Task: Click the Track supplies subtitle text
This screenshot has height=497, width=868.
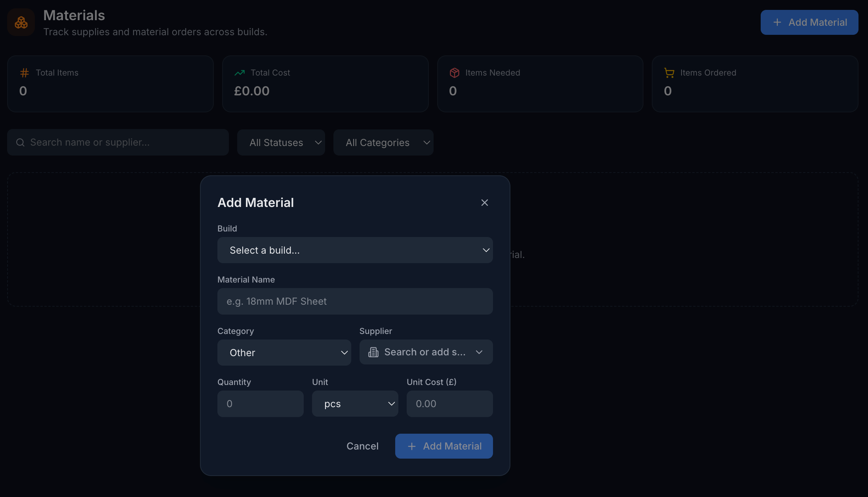Action: pyautogui.click(x=155, y=32)
